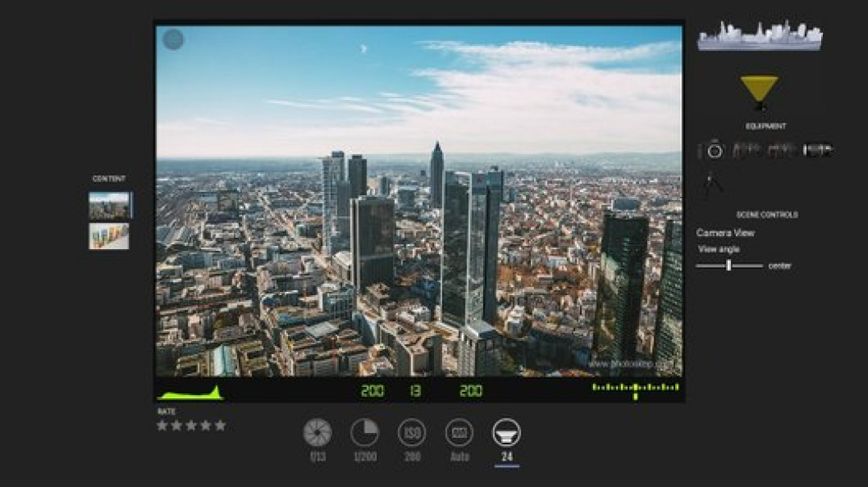The image size is (868, 487).
Task: Click the exposure meter scale
Action: [x=635, y=390]
